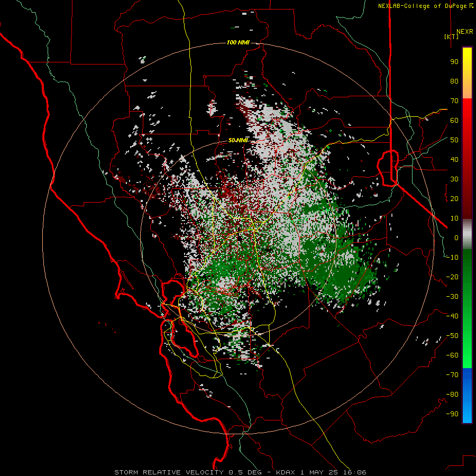Click the -20 knot scale label
Image resolution: width=476 pixels, height=476 pixels.
click(x=452, y=277)
